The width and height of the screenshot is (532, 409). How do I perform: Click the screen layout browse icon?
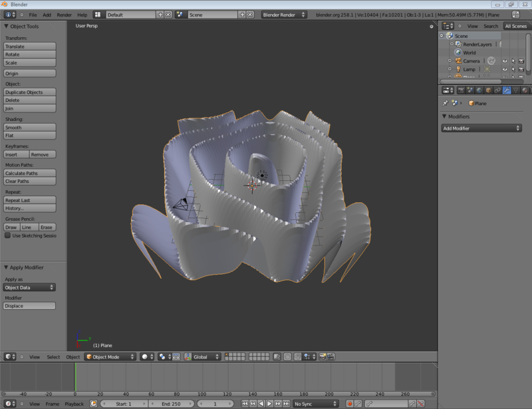(x=98, y=15)
